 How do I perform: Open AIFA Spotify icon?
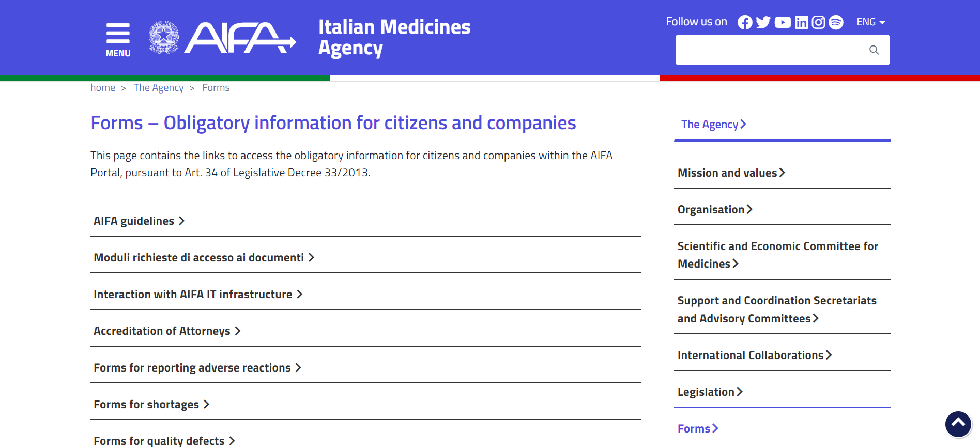[x=836, y=22]
